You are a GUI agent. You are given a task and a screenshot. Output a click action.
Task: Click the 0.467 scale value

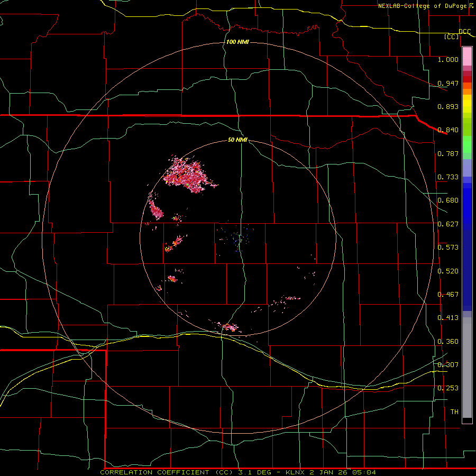tap(448, 295)
